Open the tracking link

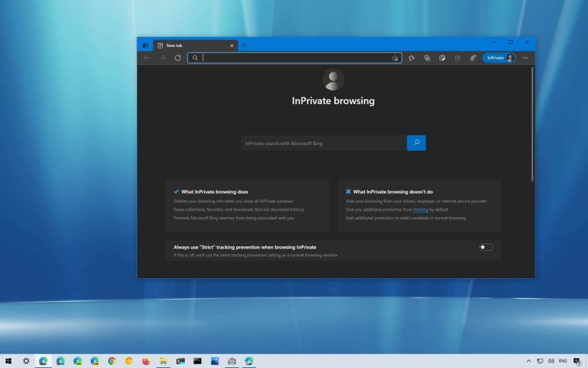tap(420, 209)
